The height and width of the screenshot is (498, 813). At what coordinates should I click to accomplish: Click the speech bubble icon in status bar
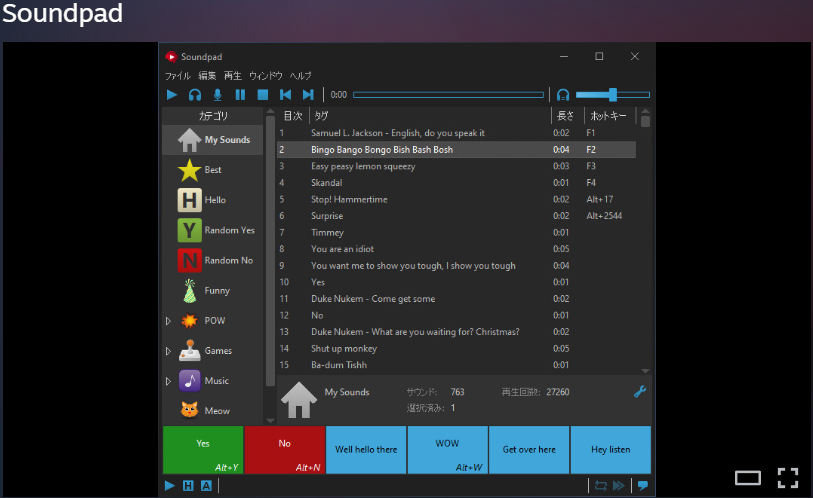pos(642,485)
